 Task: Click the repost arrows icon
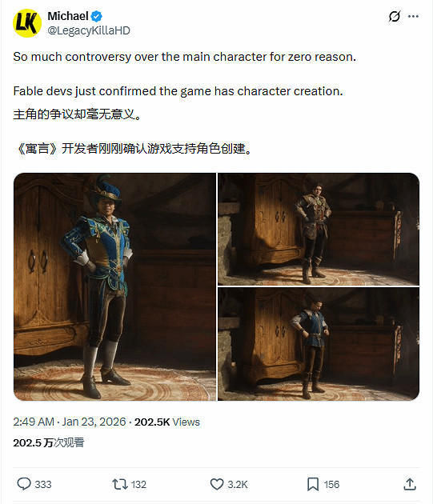120,484
